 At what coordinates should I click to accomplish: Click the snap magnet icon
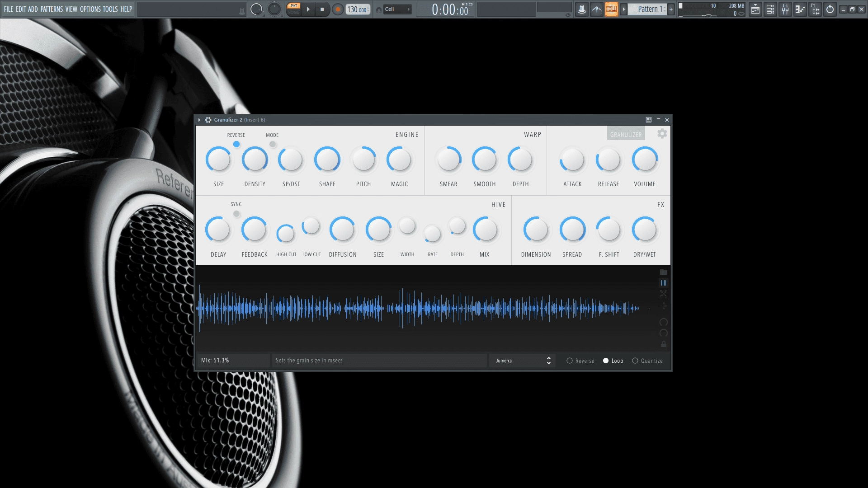point(379,9)
